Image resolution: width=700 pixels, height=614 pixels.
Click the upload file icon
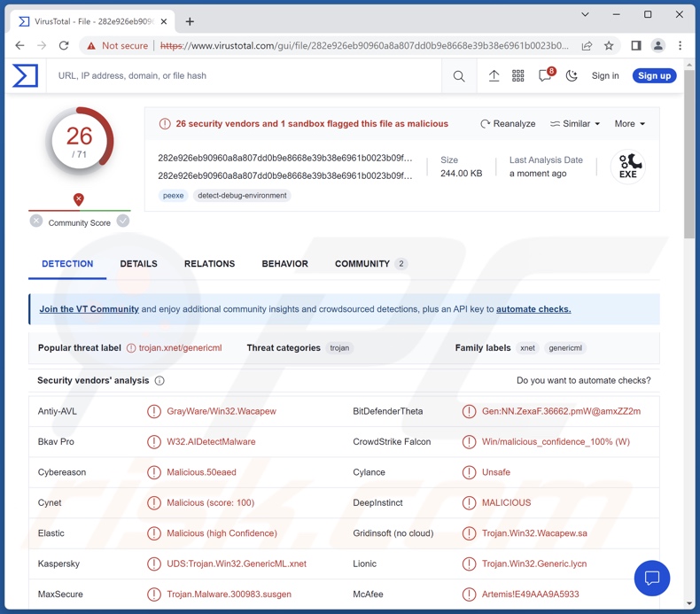tap(494, 76)
